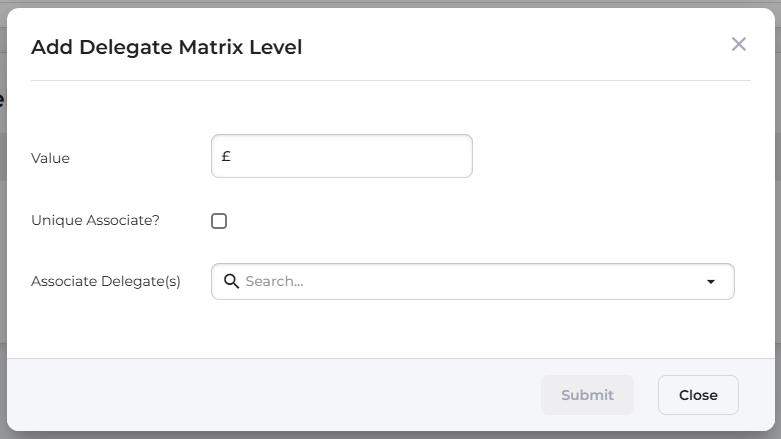The height and width of the screenshot is (439, 781).
Task: Click the magnifying glass search icon
Action: [231, 281]
